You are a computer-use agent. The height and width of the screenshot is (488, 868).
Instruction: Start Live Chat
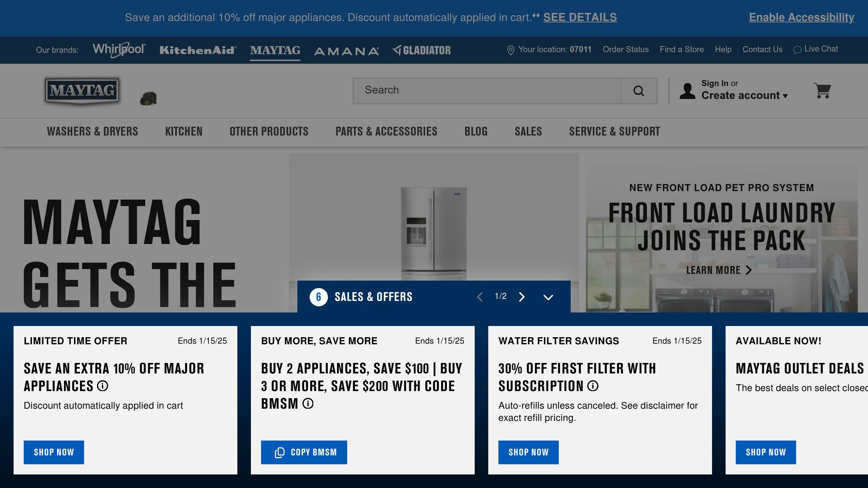point(816,49)
